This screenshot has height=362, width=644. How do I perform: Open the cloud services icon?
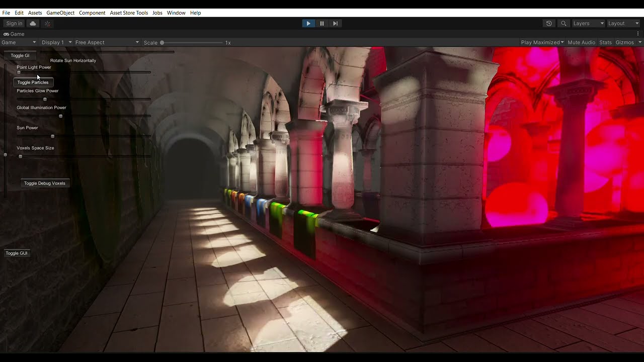click(x=33, y=23)
